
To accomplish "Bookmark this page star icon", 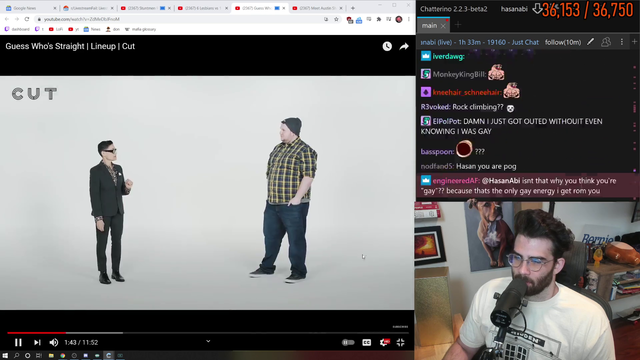I will (x=336, y=19).
